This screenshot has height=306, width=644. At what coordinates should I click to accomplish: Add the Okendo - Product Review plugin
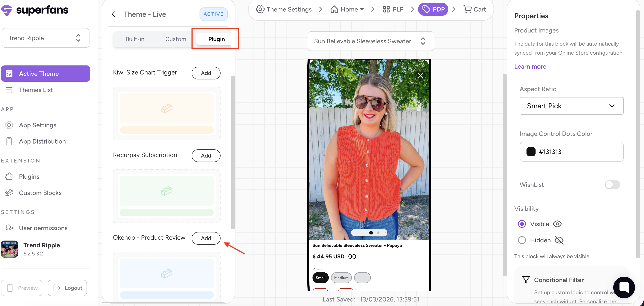(206, 238)
